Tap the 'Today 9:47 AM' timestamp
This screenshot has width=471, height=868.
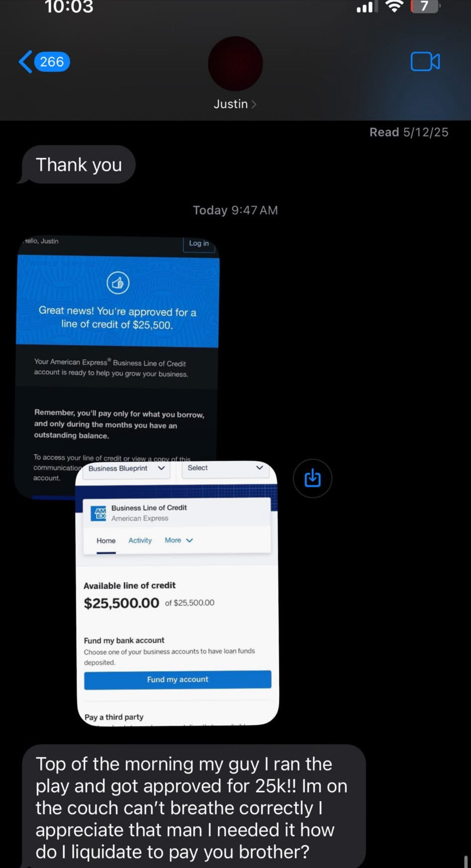click(235, 210)
